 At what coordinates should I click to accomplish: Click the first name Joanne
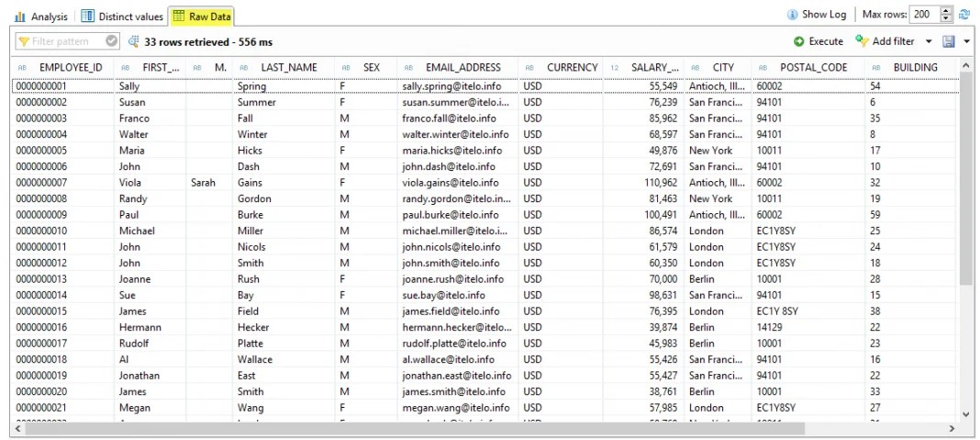(x=135, y=279)
